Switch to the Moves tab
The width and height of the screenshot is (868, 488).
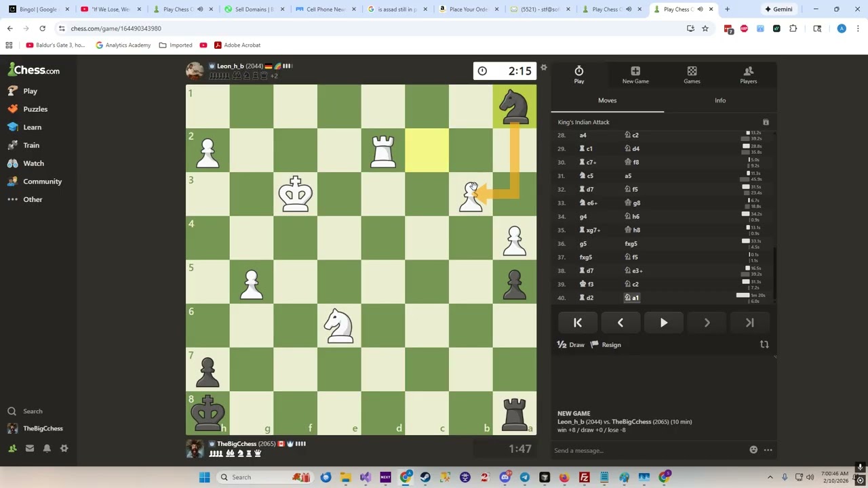608,100
